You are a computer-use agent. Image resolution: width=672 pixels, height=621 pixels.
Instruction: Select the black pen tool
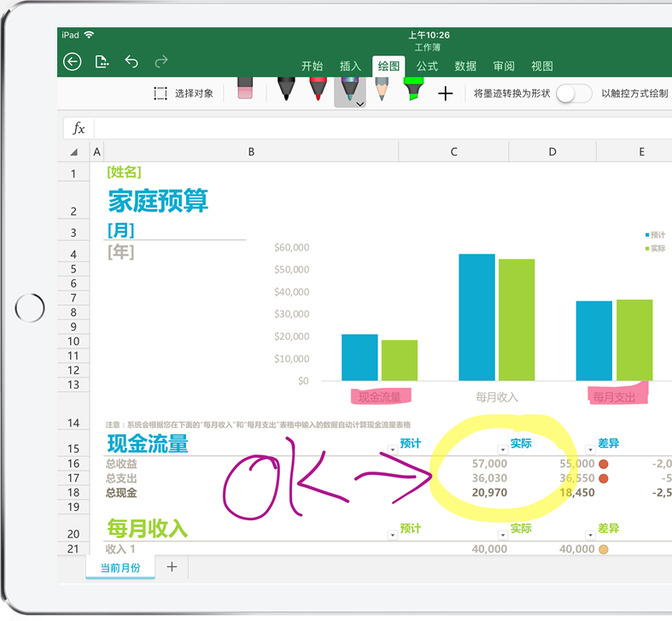click(x=286, y=91)
